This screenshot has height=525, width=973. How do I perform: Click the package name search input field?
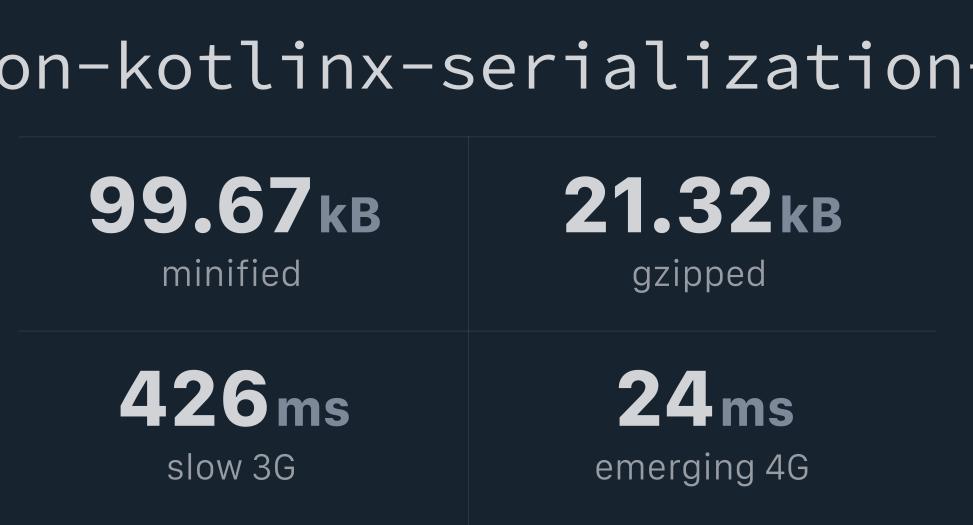tap(486, 65)
